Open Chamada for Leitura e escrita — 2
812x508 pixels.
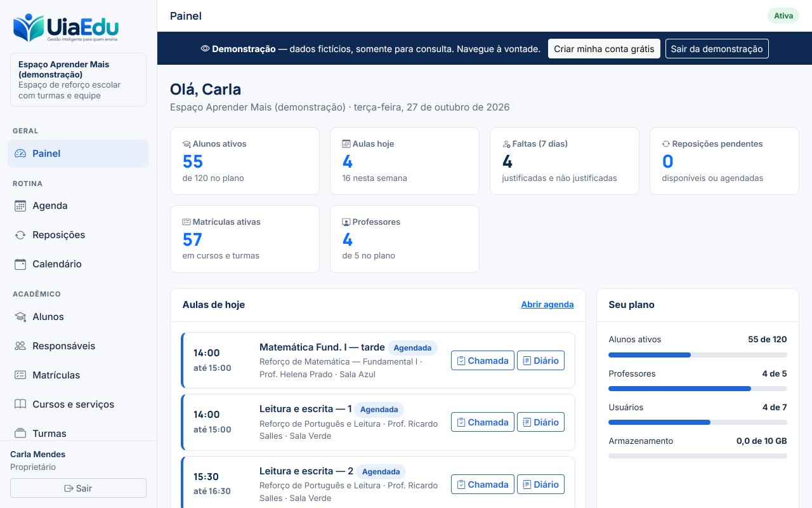point(483,485)
